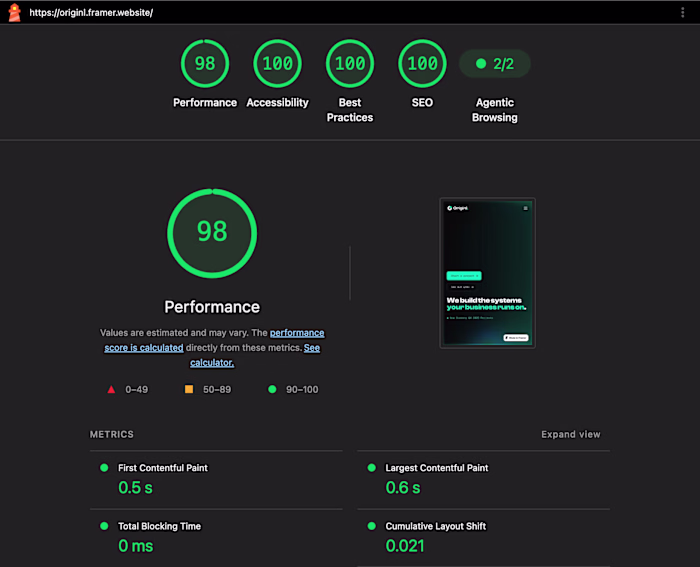Viewport: 700px width, 567px height.
Task: Click the '0.6 s' value
Action: point(403,488)
